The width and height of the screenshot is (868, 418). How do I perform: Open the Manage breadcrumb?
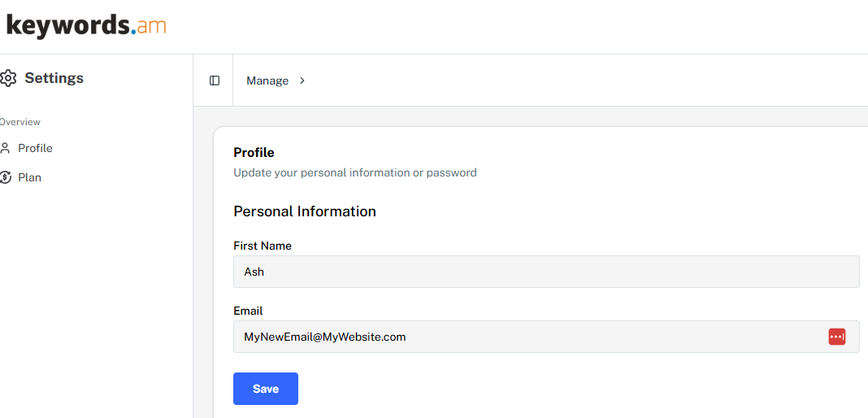point(267,81)
